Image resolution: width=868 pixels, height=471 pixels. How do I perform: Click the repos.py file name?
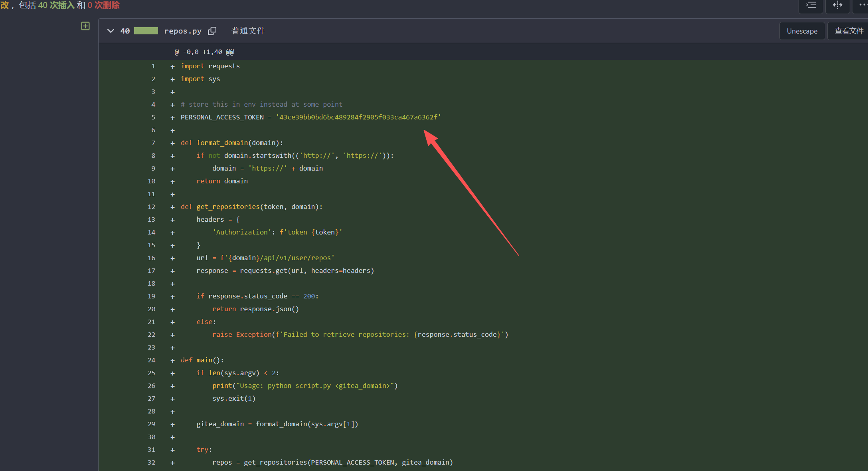pos(183,31)
